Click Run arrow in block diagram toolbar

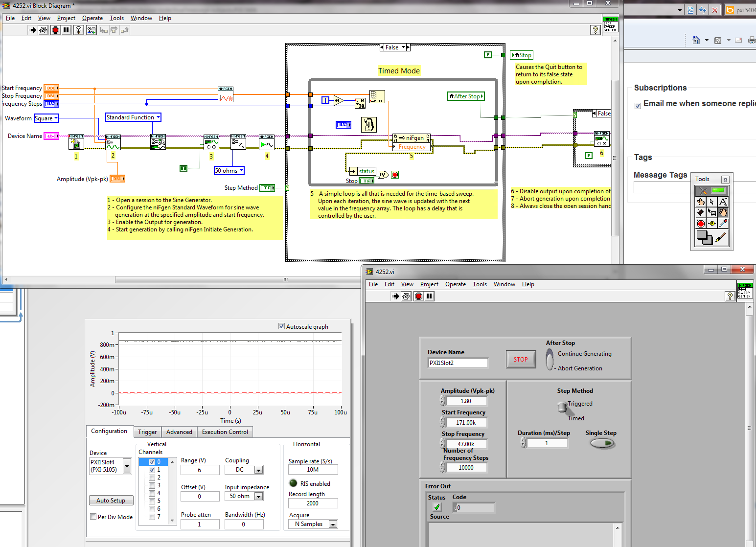[32, 30]
